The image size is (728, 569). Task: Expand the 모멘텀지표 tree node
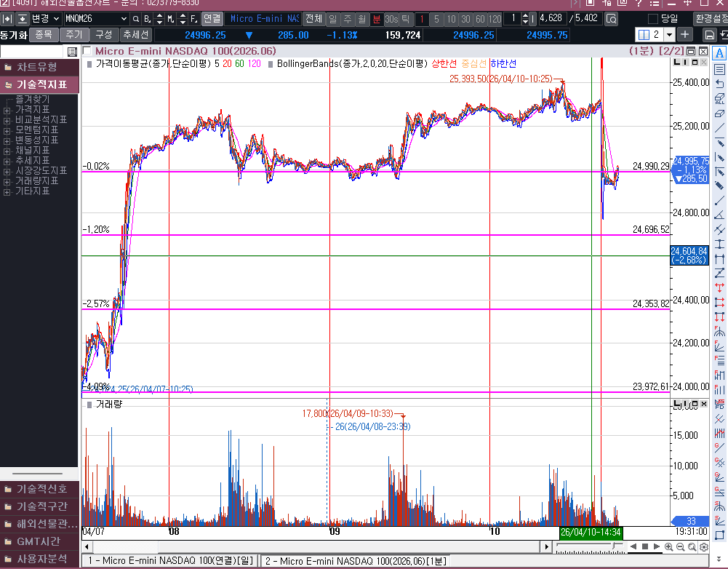(x=7, y=130)
